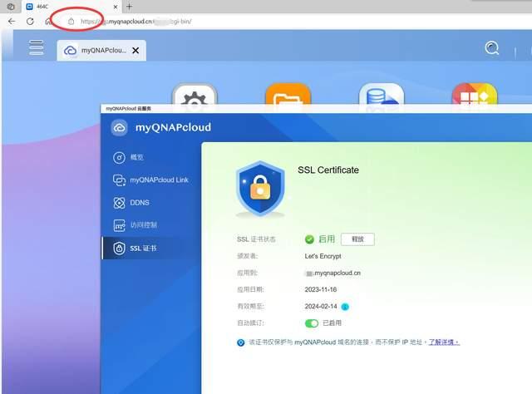Click the Let's Encrypt issuer text

[x=323, y=256]
